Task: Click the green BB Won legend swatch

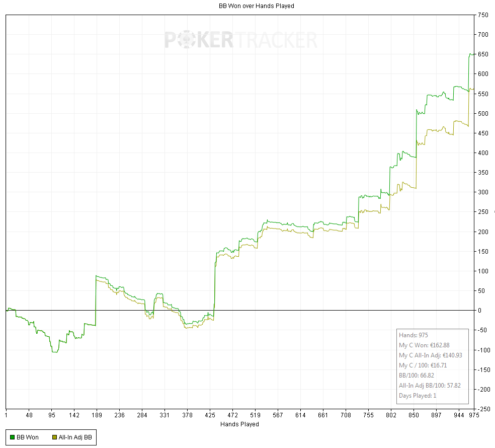Action: click(12, 437)
